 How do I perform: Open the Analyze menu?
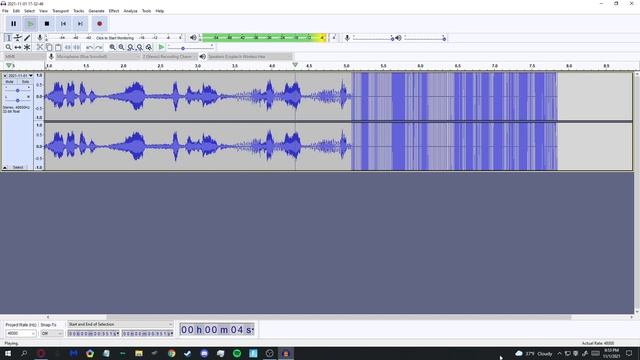point(130,11)
